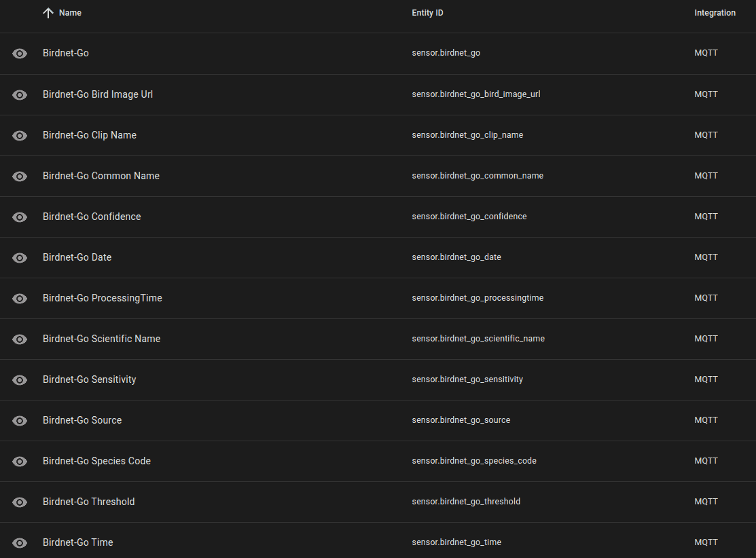This screenshot has height=558, width=756.
Task: Toggle visibility icon for Birdnet-Go Species Code
Action: (20, 461)
